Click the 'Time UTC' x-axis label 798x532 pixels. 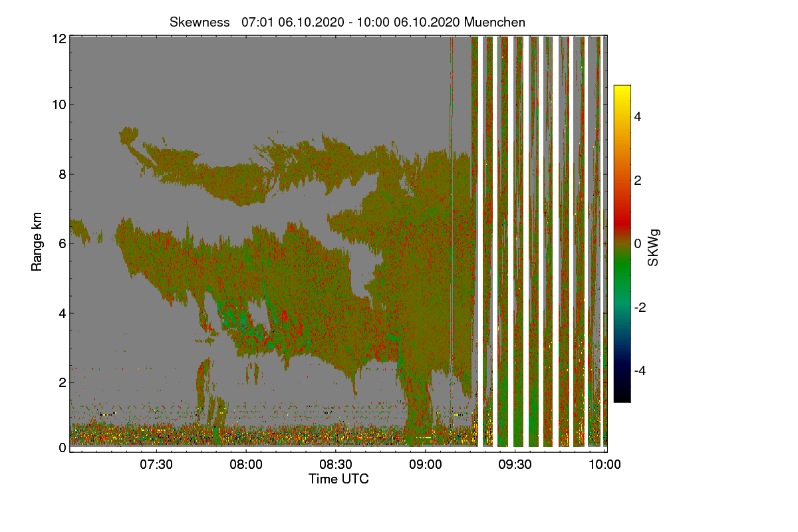[338, 478]
